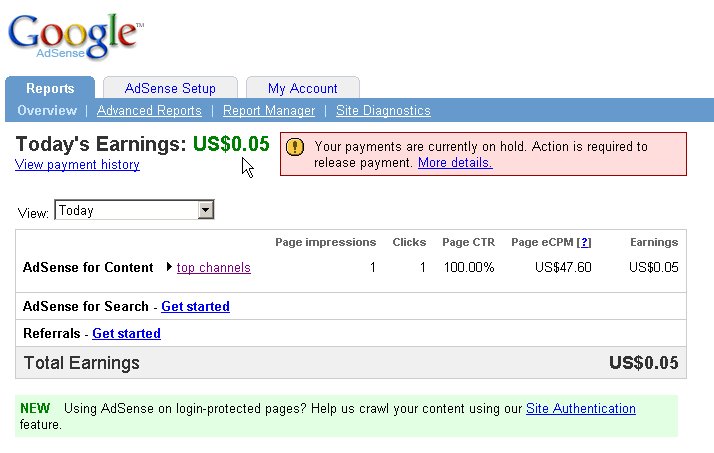Expand the AdSense for Content triangle arrow
The image size is (714, 453).
(x=169, y=267)
